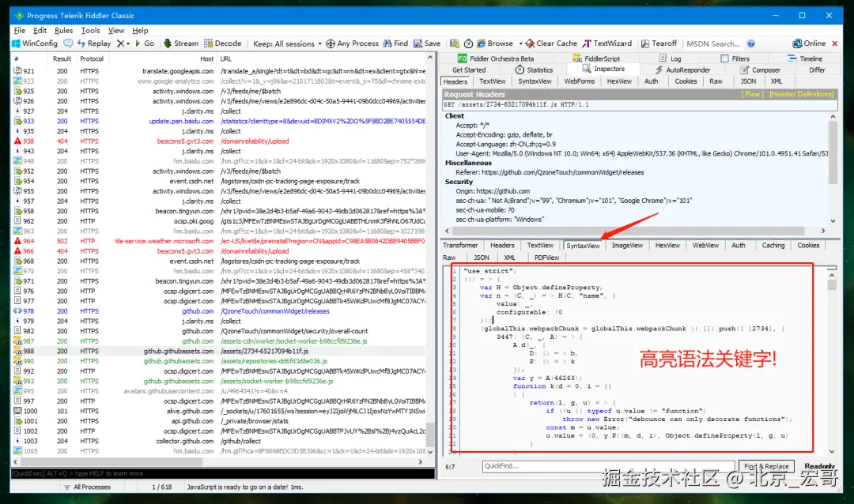Click the MSDN Search field

point(713,43)
